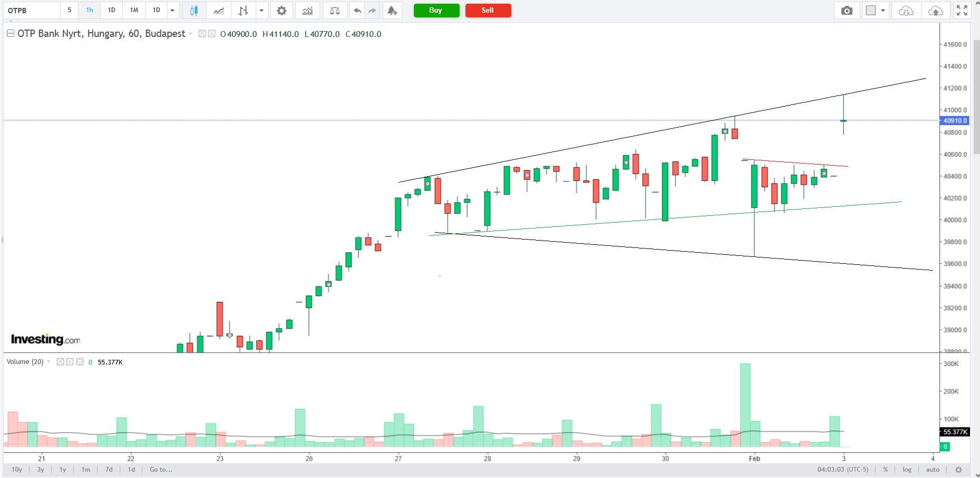The image size is (980, 478).
Task: Open chart properties gear in top toolbar
Action: coord(282,11)
